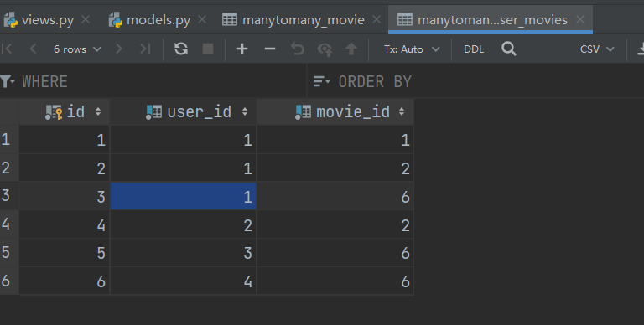Image resolution: width=644 pixels, height=325 pixels.
Task: Open the Tx: Auto transaction mode dropdown
Action: [x=412, y=49]
